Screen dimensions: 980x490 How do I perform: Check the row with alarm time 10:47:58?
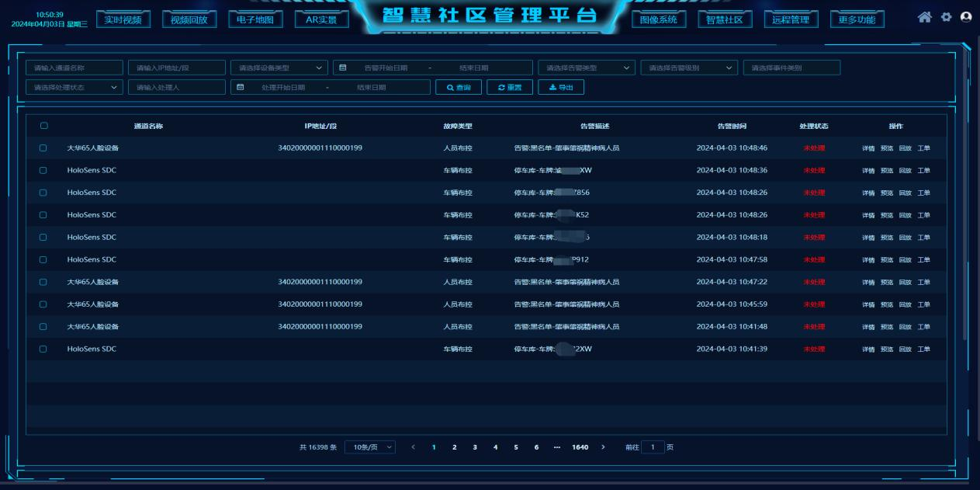click(x=43, y=259)
